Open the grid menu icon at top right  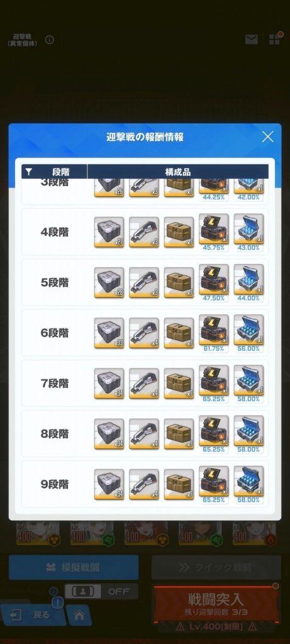point(274,40)
